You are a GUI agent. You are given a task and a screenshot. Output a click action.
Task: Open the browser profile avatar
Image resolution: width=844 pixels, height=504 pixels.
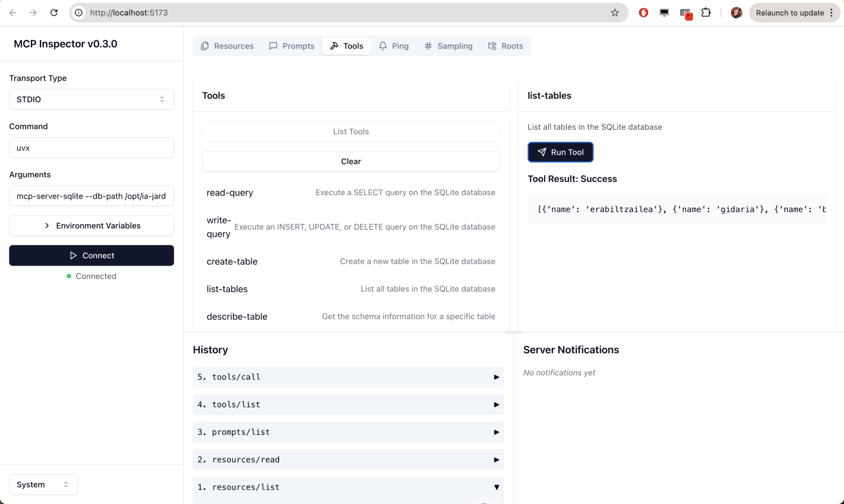click(x=736, y=13)
